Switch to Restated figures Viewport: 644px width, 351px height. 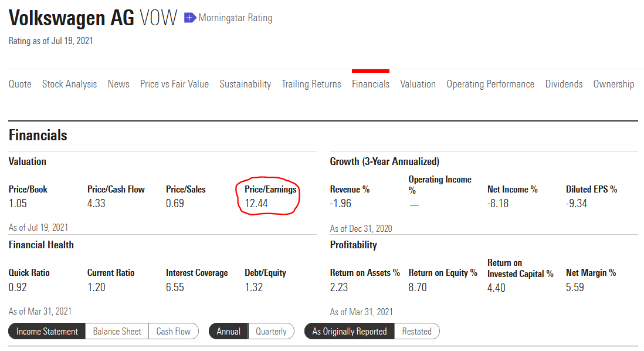pos(417,331)
